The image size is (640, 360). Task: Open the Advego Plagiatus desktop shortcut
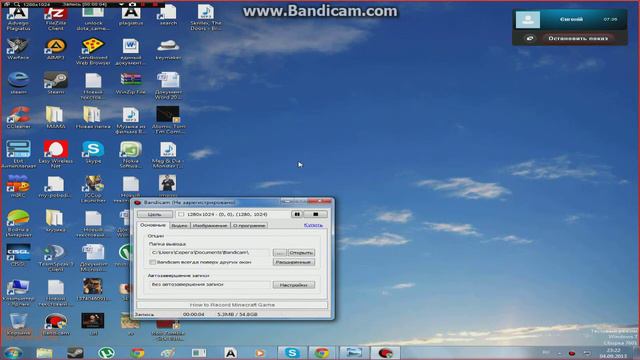coord(18,18)
